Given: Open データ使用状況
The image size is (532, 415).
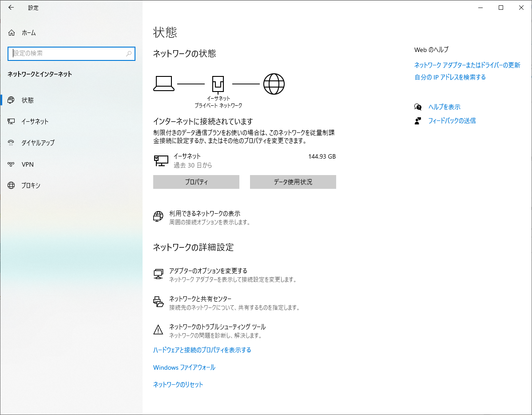Looking at the screenshot, I should (293, 182).
